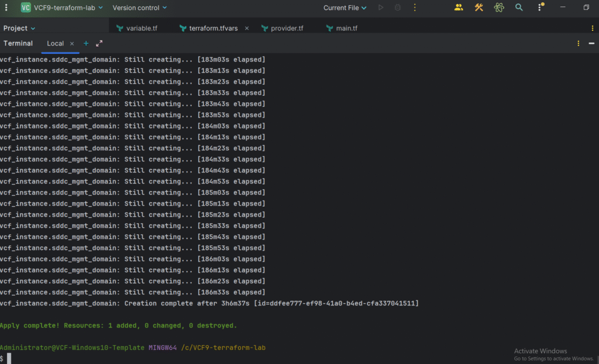599x364 pixels.
Task: Open the build tools hammer icon
Action: click(478, 8)
